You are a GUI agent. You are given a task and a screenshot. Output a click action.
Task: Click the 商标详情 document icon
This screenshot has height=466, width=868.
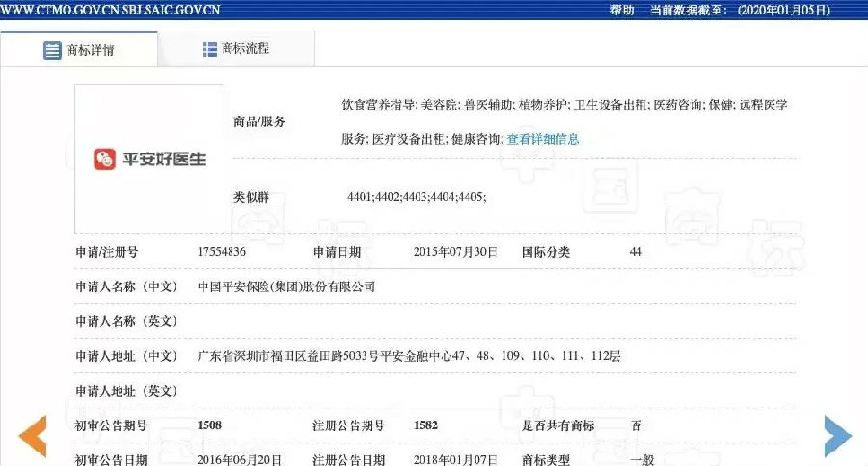tap(52, 50)
